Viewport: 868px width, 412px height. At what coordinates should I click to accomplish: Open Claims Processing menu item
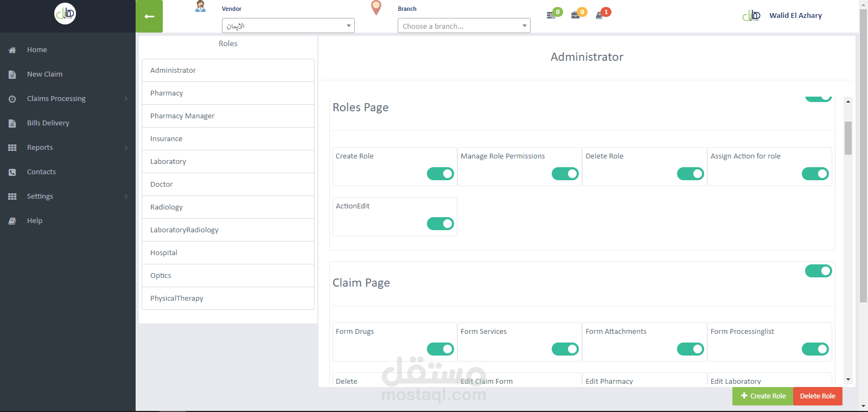[68, 99]
